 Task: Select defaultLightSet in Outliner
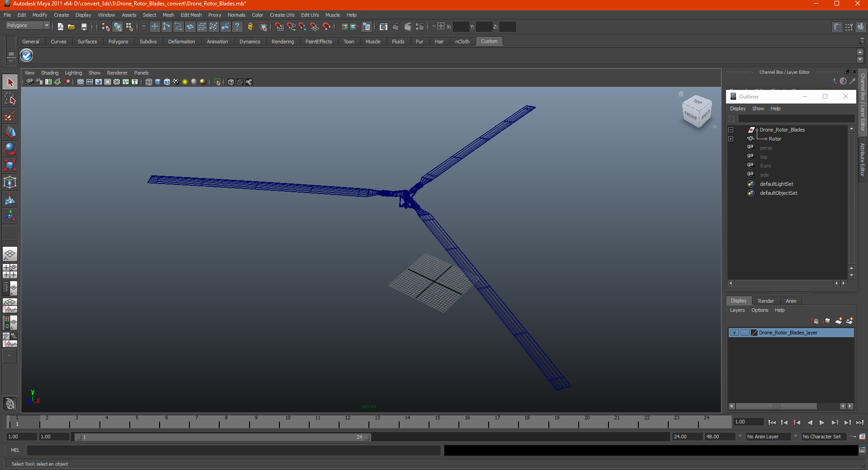[776, 184]
